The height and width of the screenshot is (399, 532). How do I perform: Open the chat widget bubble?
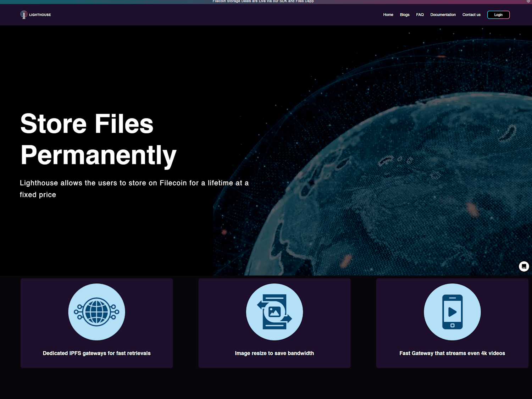pos(524,266)
